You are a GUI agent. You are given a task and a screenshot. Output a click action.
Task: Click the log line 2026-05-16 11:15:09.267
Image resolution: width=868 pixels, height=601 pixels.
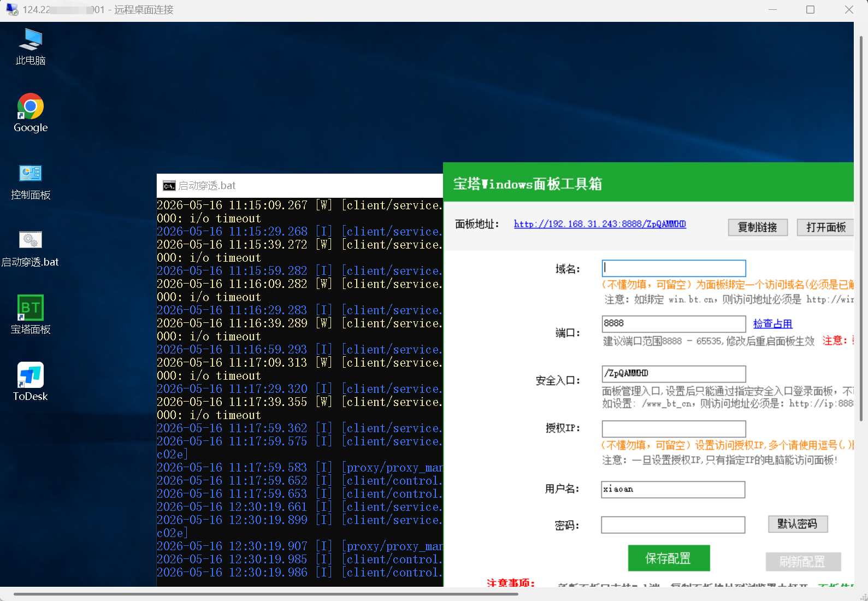[299, 205]
